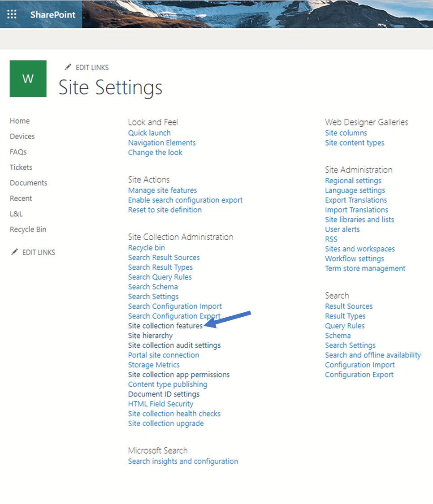Select Term store management
This screenshot has width=433, height=504.
(x=365, y=268)
